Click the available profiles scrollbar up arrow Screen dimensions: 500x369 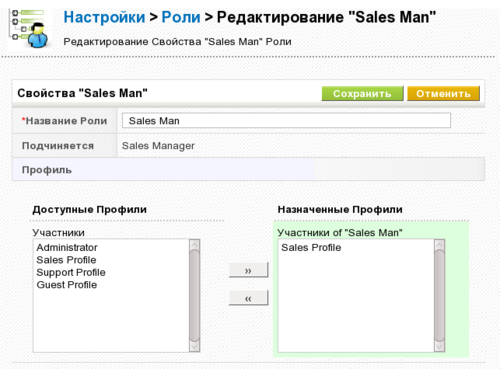coord(194,245)
